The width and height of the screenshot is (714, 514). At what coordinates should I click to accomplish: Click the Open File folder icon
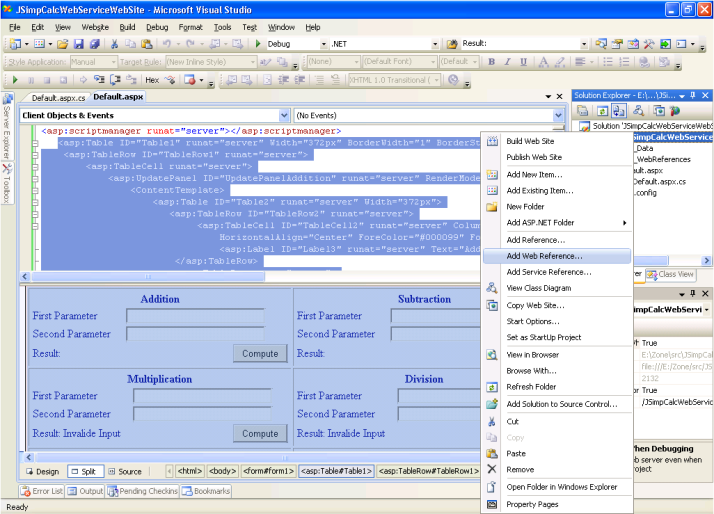coord(63,44)
